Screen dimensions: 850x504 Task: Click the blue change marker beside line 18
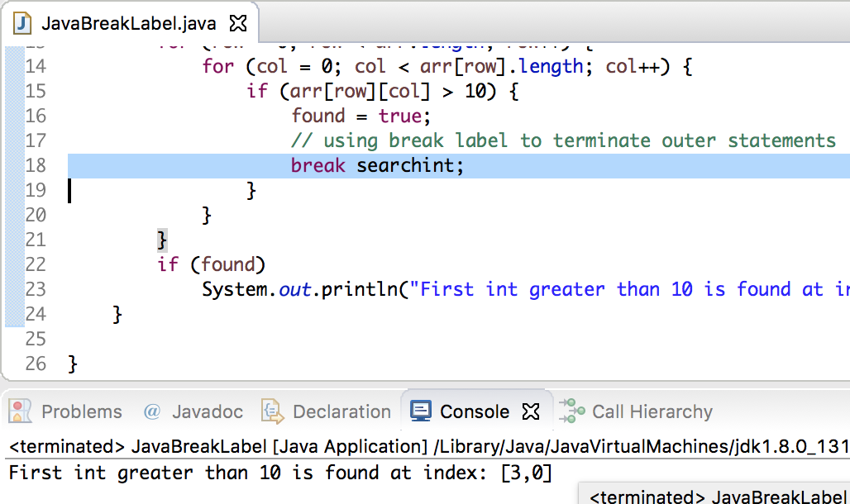[x=15, y=165]
